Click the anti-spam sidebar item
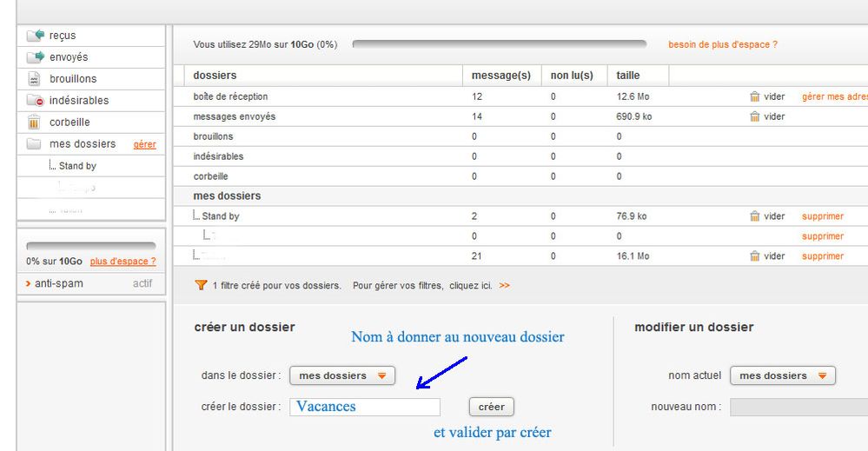868x451 pixels. pos(59,283)
